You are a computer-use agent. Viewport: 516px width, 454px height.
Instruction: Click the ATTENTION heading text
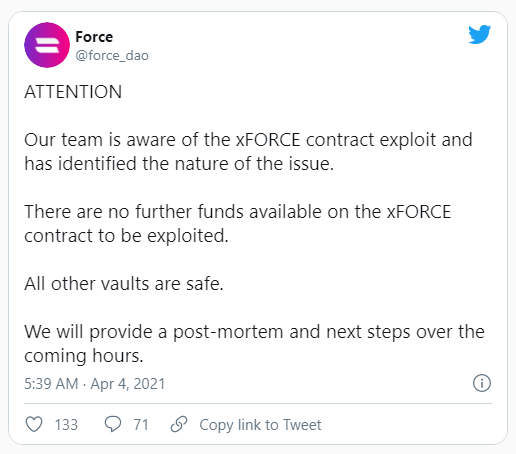click(73, 92)
